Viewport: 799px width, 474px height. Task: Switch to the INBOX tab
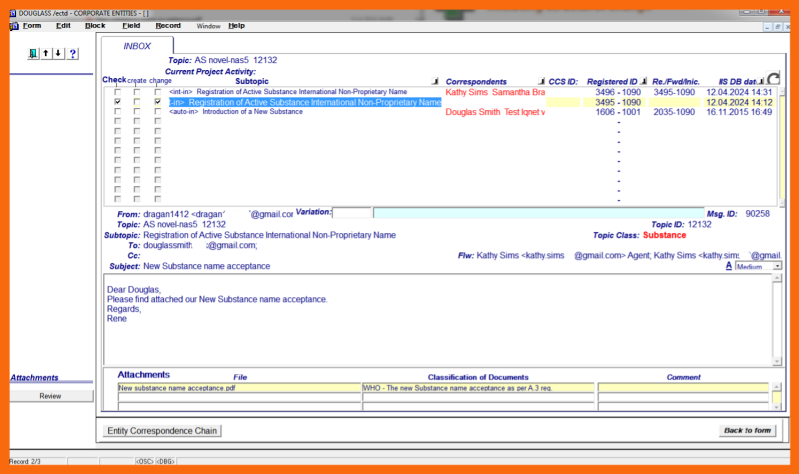137,46
